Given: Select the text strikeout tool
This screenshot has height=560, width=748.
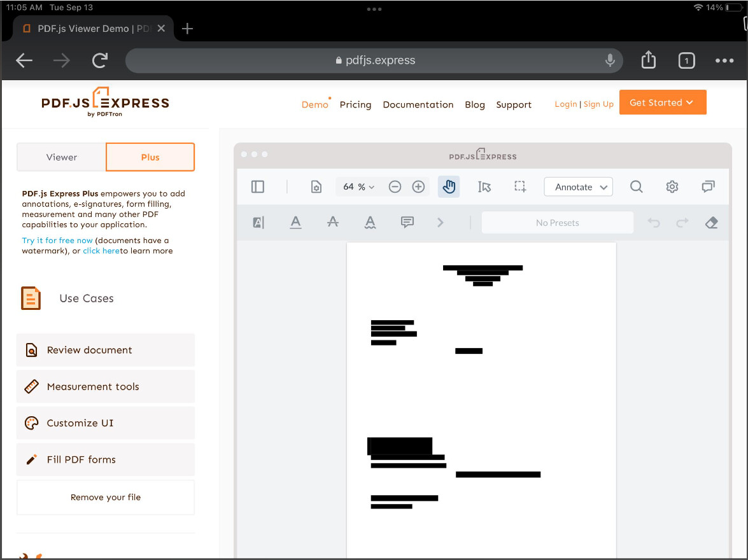Looking at the screenshot, I should point(333,222).
